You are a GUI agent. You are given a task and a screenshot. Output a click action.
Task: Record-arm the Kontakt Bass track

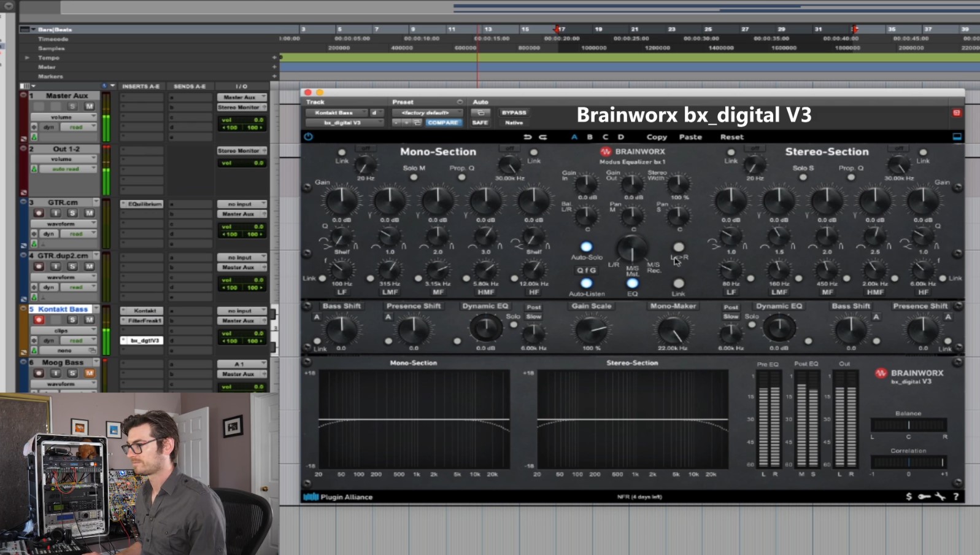39,320
